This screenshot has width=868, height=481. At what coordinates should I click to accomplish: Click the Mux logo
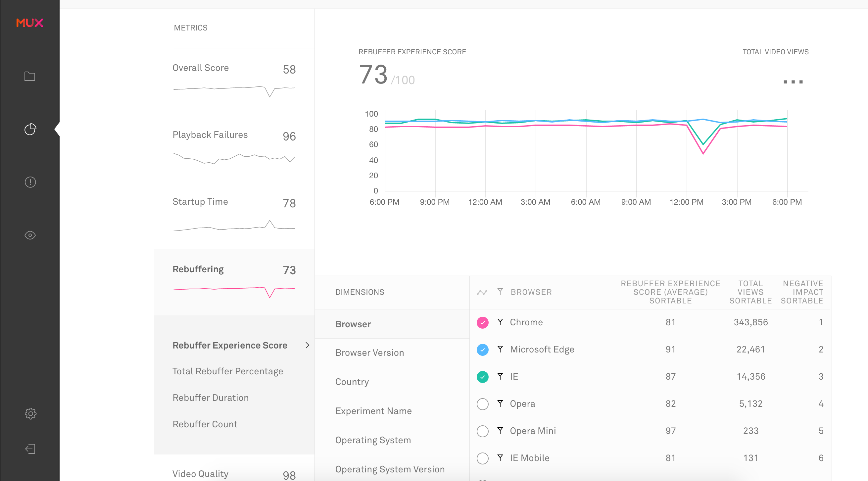[30, 23]
